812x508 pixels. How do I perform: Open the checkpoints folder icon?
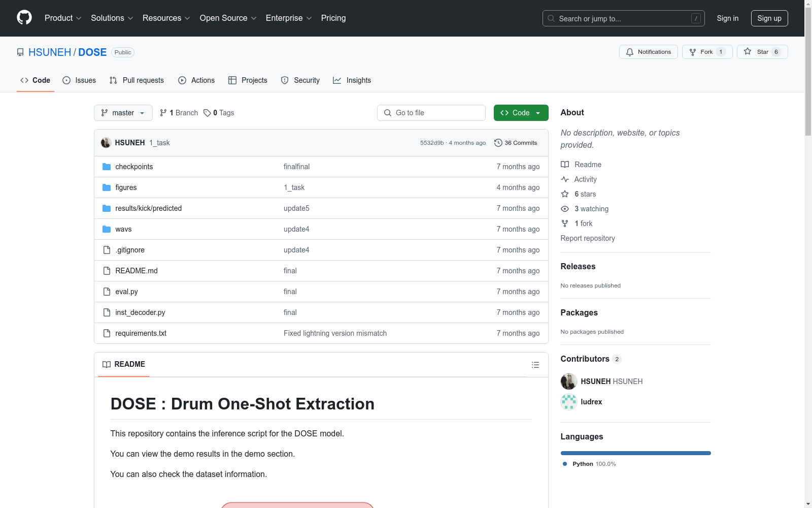tap(107, 167)
